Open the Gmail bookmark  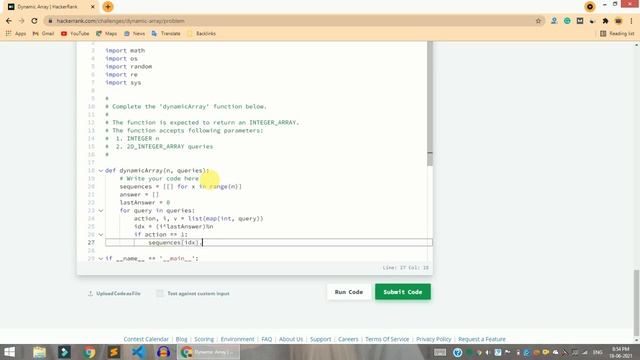coord(43,33)
